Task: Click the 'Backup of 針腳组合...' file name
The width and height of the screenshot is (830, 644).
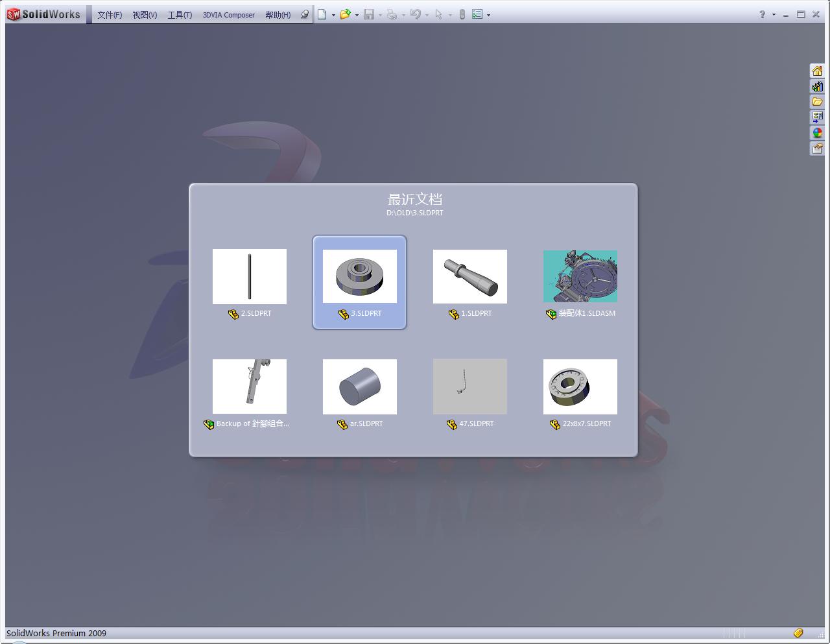Action: [x=253, y=423]
